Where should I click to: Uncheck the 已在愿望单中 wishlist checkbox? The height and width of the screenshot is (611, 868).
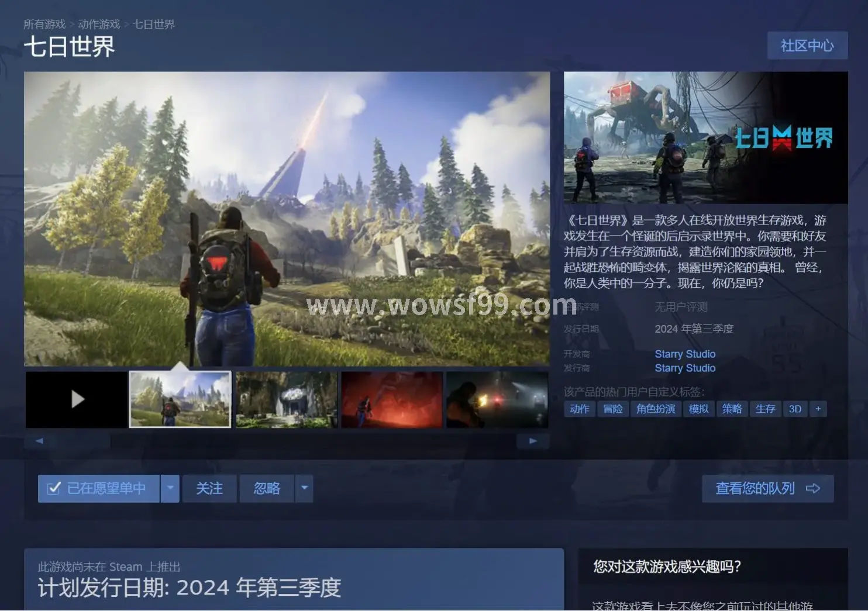pyautogui.click(x=99, y=489)
